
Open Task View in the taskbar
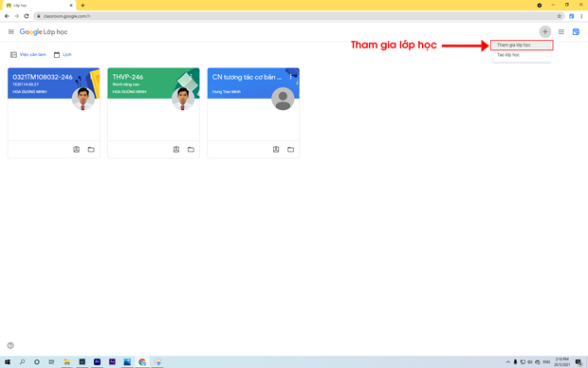51,362
